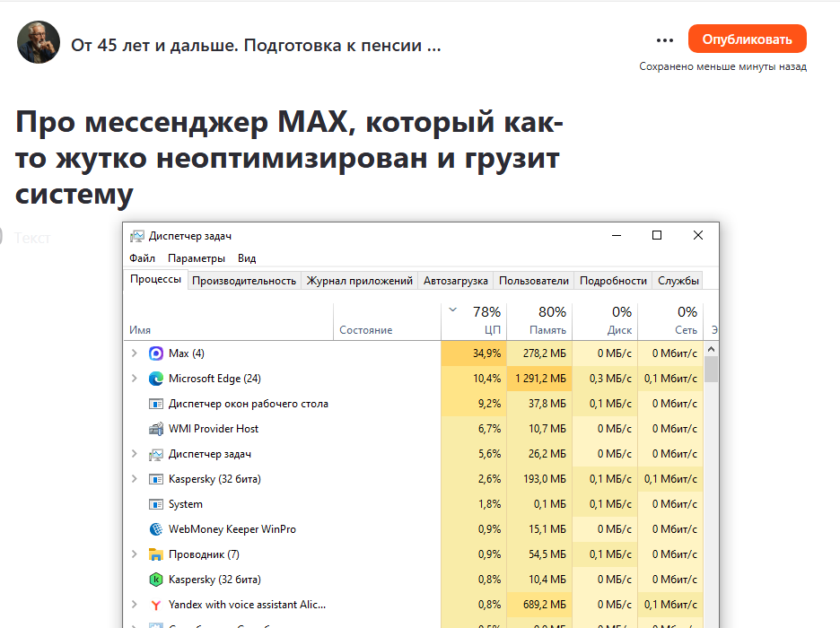840x628 pixels.
Task: Click the green Kaspersky shield icon
Action: click(156, 580)
